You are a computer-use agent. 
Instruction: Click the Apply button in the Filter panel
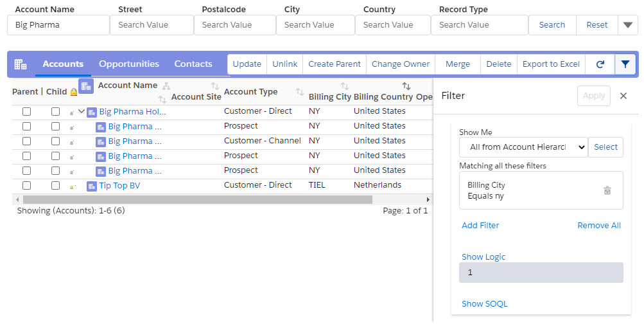pos(593,96)
